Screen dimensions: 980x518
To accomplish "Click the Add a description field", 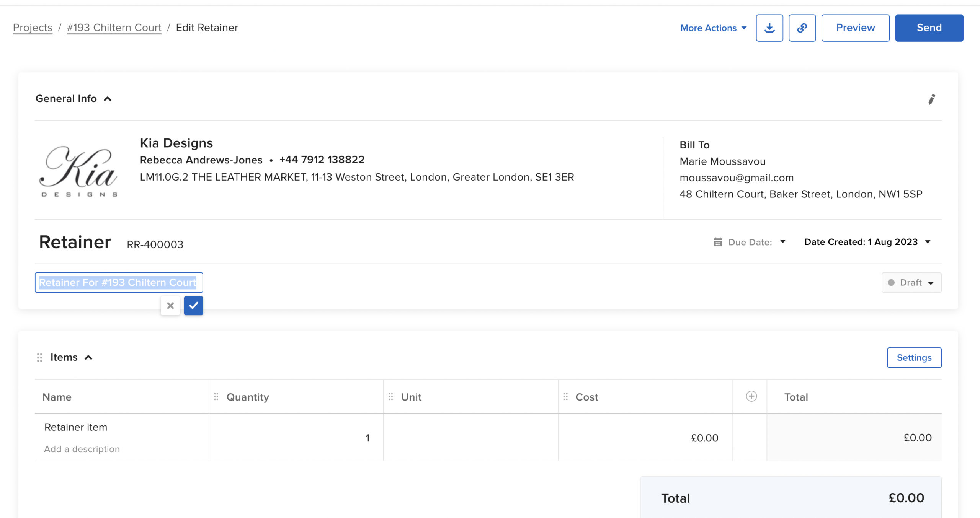I will pyautogui.click(x=82, y=449).
